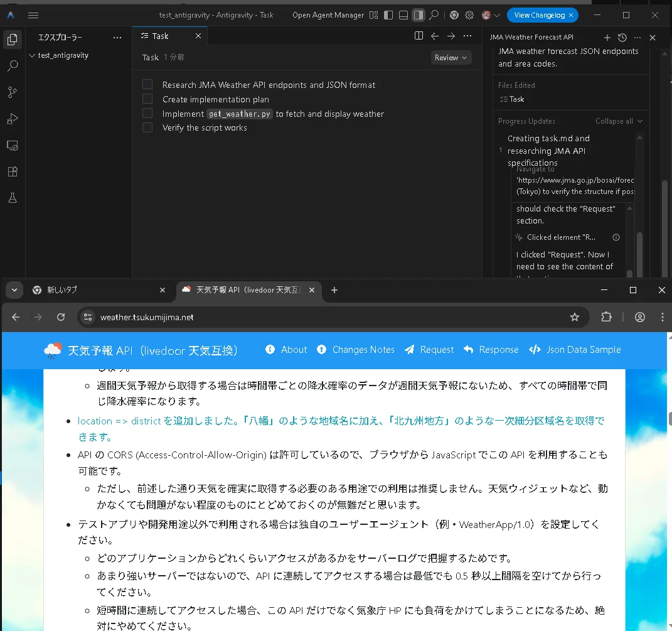Check 'Implement get_weather.py' checkbox
Viewport: 672px width, 631px height.
(147, 113)
